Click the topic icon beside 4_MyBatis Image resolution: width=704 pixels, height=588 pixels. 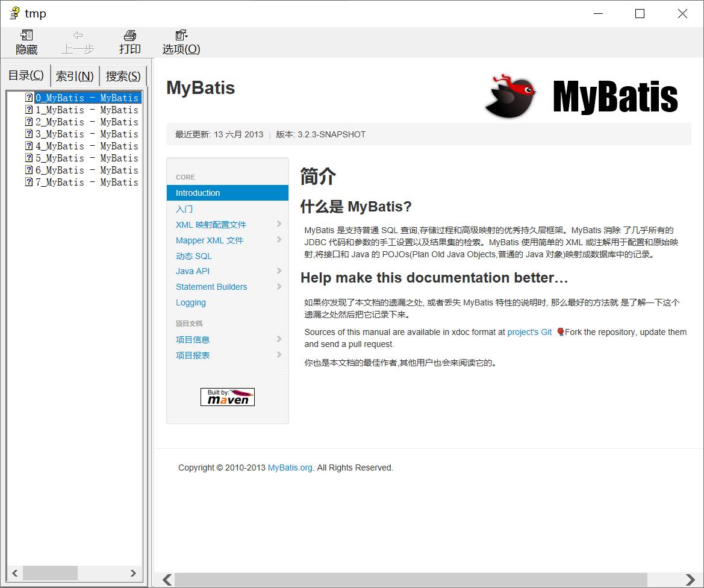pyautogui.click(x=29, y=146)
